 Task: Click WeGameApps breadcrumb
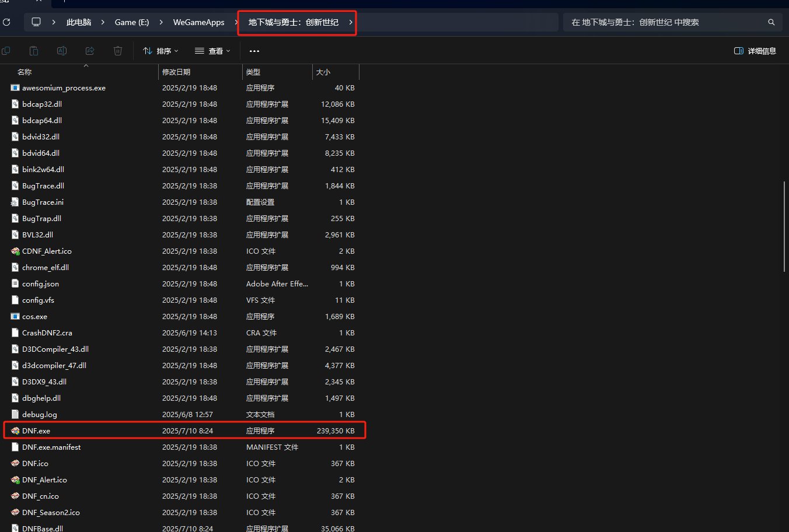tap(198, 22)
